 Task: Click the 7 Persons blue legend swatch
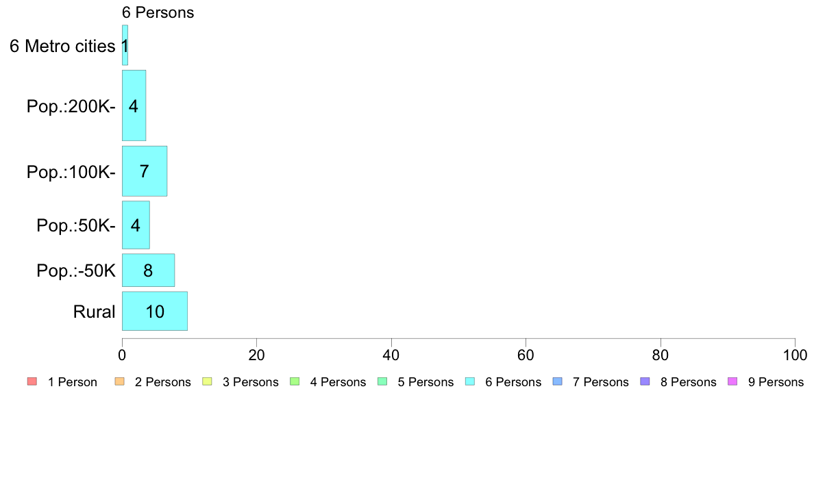[x=558, y=381]
